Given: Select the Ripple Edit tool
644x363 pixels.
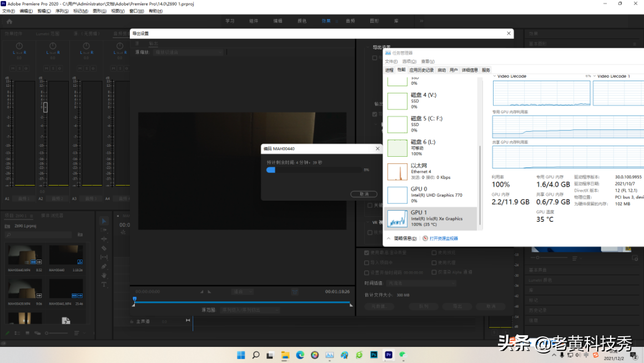Looking at the screenshot, I should pyautogui.click(x=104, y=239).
